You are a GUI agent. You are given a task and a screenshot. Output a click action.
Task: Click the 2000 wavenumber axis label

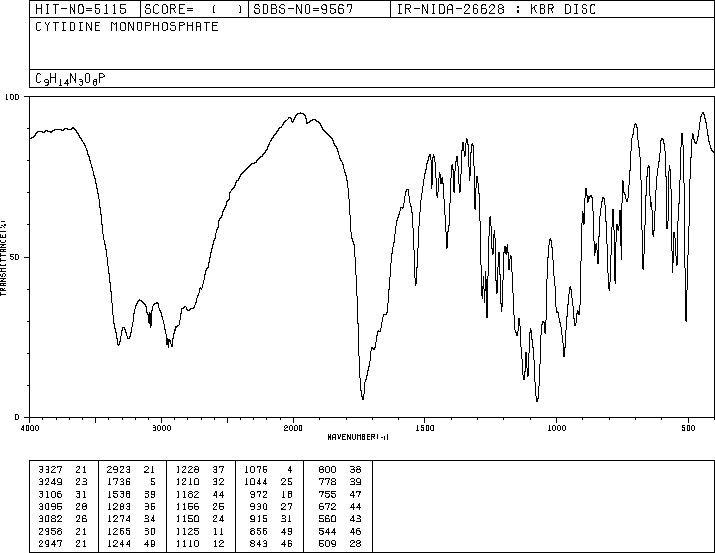pos(293,428)
